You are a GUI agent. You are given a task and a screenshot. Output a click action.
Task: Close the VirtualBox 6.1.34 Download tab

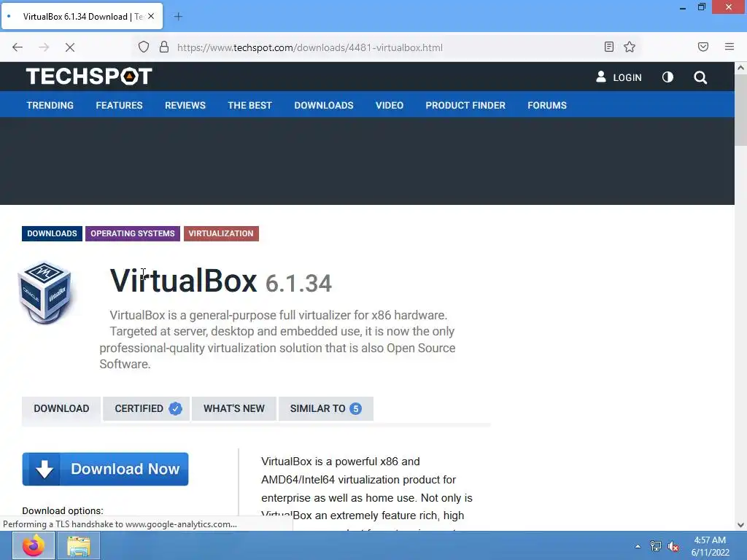pos(151,16)
